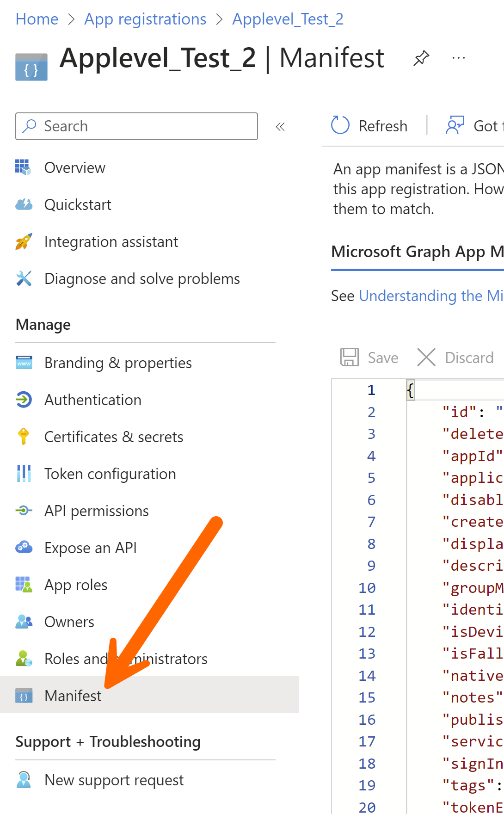Screen dimensions: 504x814
Task: Click the Discard X icon
Action: [426, 357]
